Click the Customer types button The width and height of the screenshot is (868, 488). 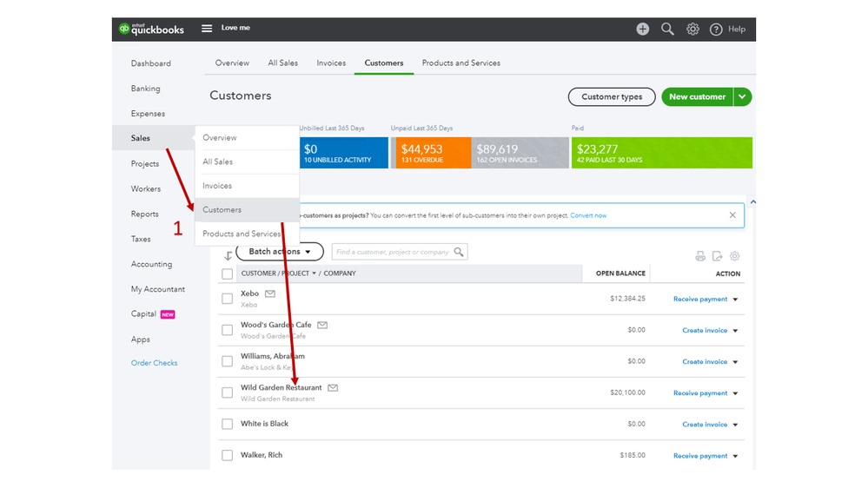click(x=612, y=97)
